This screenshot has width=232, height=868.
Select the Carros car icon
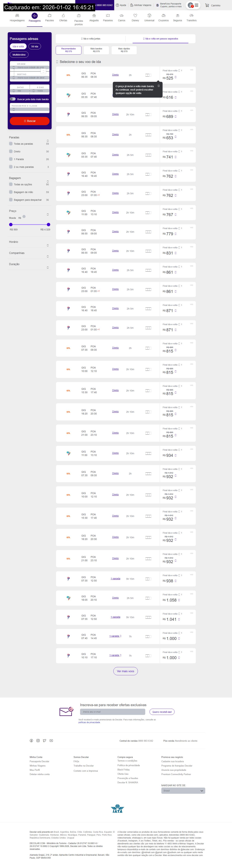coord(122,15)
